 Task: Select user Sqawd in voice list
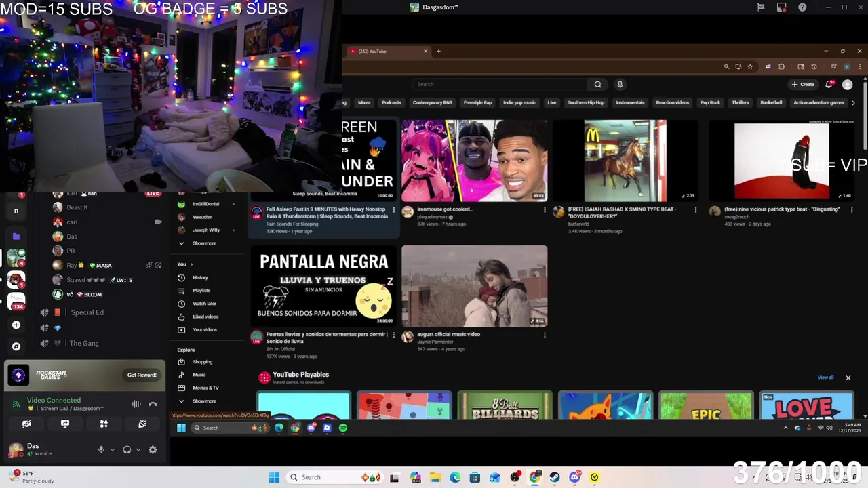[76, 280]
